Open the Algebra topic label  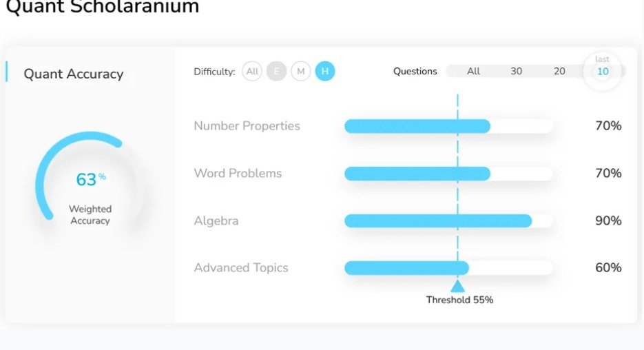tap(216, 221)
